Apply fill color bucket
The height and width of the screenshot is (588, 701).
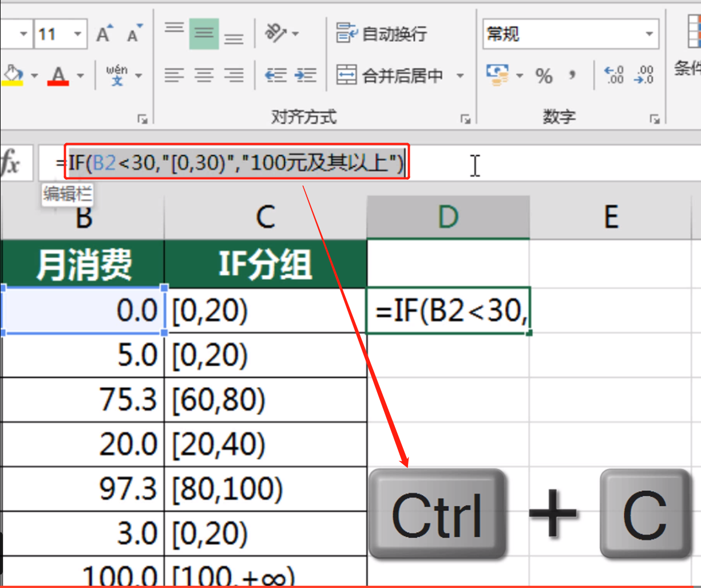tap(13, 75)
